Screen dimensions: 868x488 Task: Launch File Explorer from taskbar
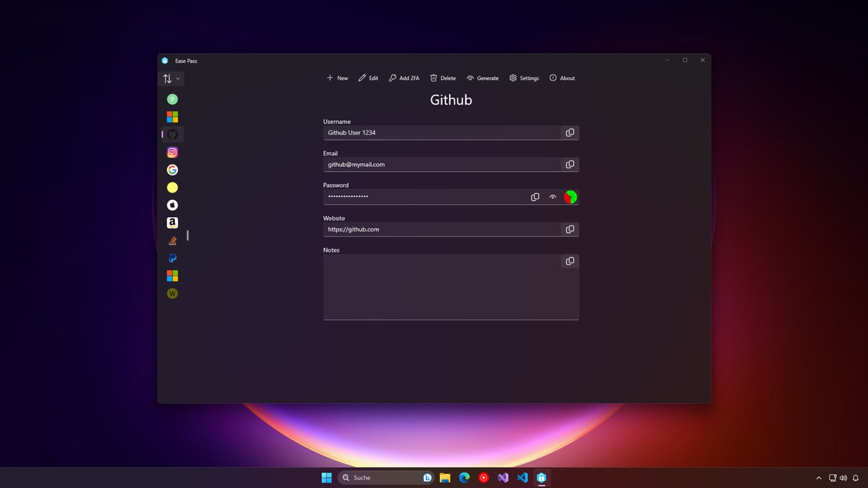(x=445, y=477)
